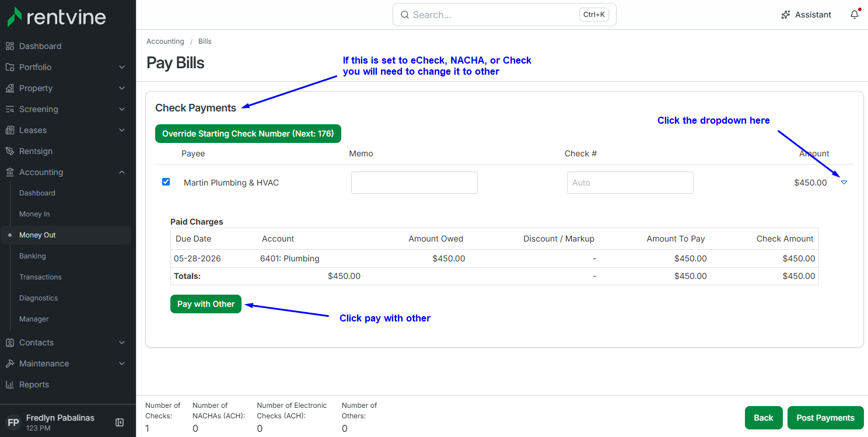The height and width of the screenshot is (437, 868).
Task: Click the Back button
Action: point(764,418)
